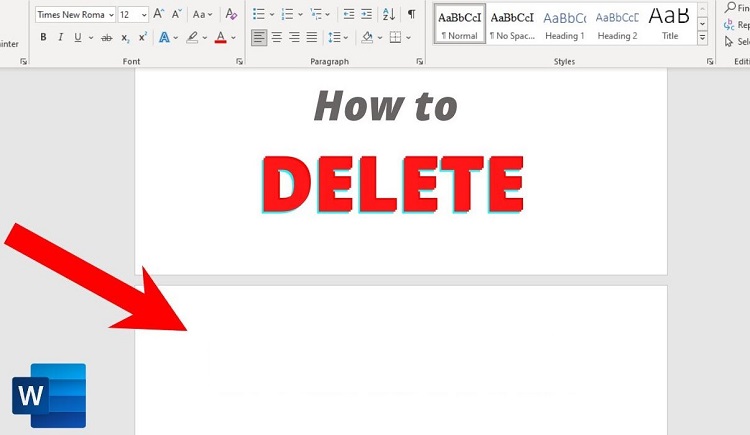
Task: Open the Underline style dropdown arrow
Action: 91,37
